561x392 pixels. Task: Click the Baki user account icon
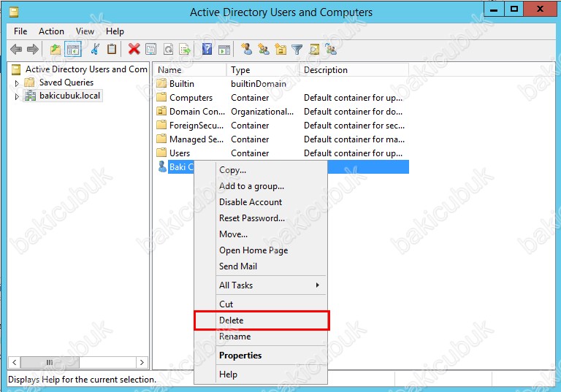162,166
